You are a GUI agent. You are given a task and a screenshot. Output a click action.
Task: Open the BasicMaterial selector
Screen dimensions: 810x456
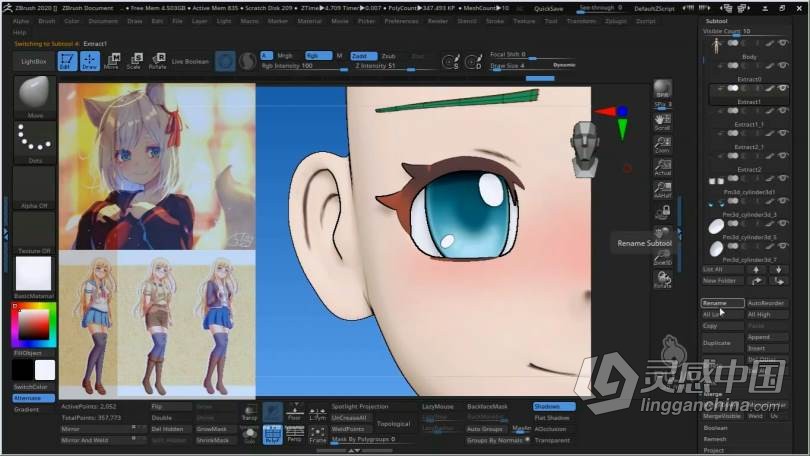pos(35,277)
